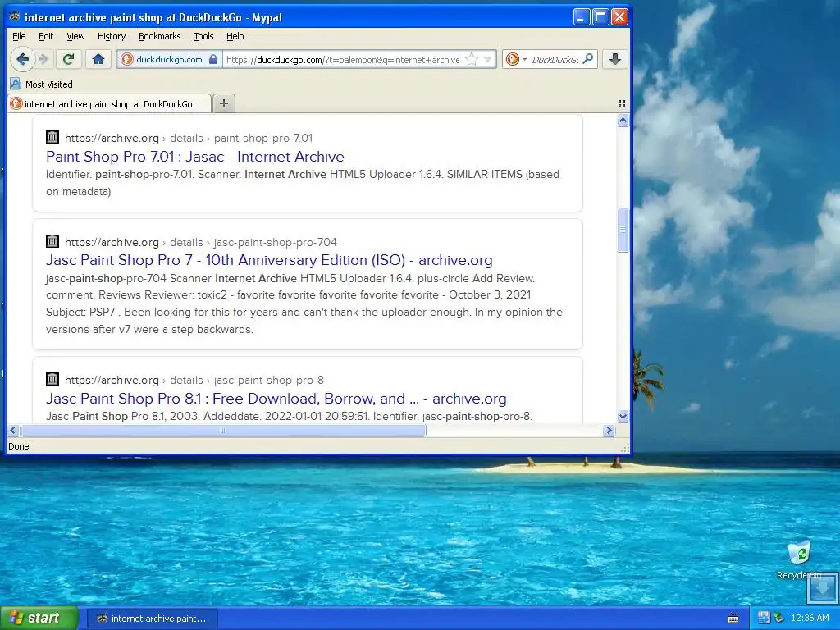
Task: Click the Forward arrow in the navigation toolbar
Action: point(44,59)
